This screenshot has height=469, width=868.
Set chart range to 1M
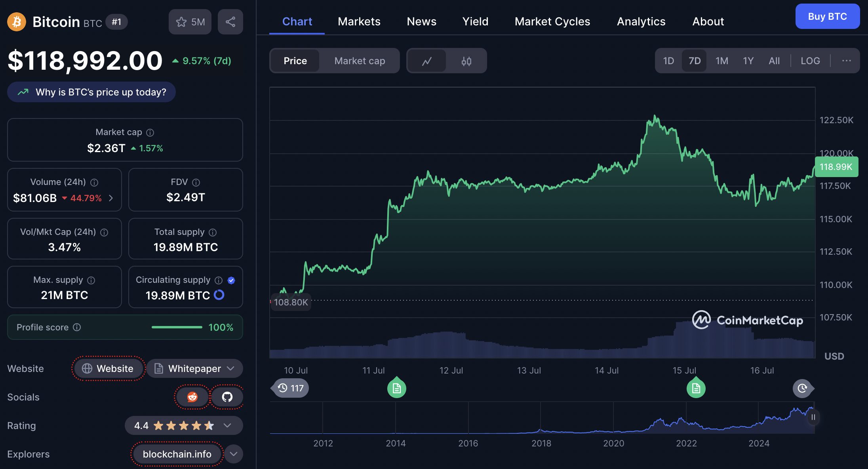722,61
